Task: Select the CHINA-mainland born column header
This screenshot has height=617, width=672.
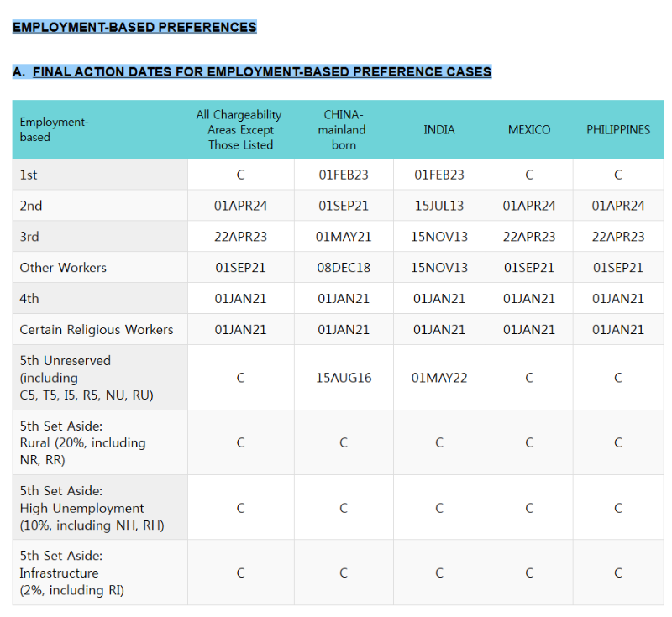Action: 344,130
